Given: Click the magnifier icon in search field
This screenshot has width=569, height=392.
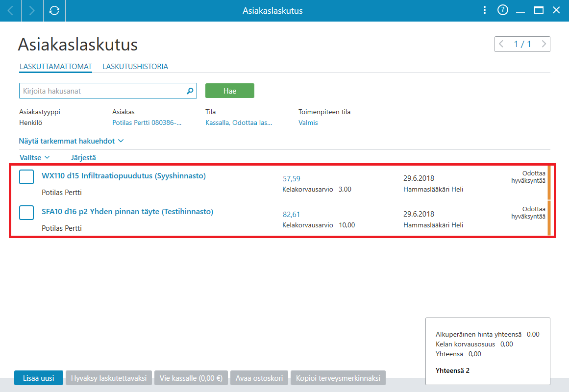Looking at the screenshot, I should click(190, 91).
